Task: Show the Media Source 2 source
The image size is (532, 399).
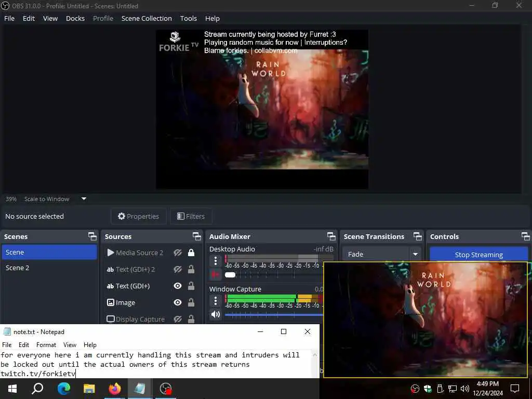Action: tap(178, 252)
